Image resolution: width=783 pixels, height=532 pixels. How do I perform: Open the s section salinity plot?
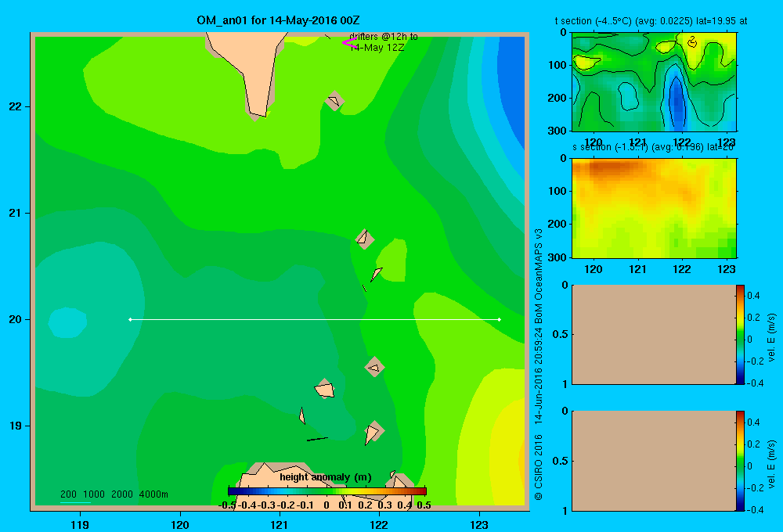(x=654, y=208)
